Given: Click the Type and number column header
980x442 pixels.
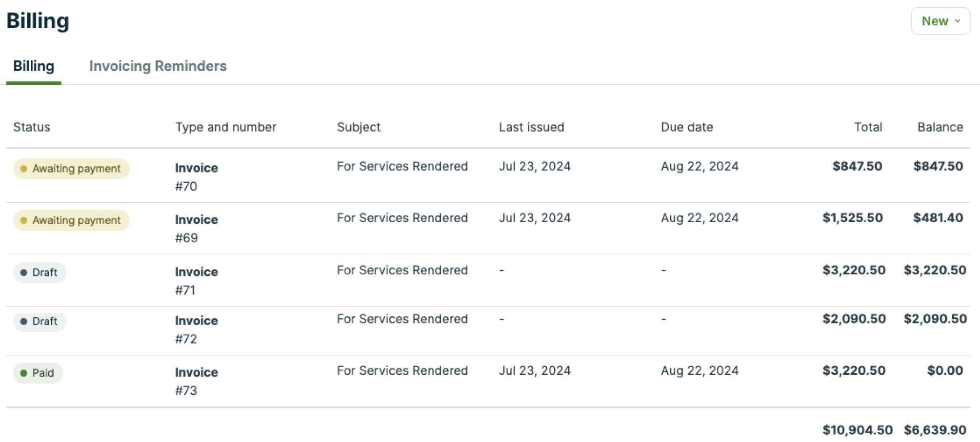Looking at the screenshot, I should click(x=225, y=127).
